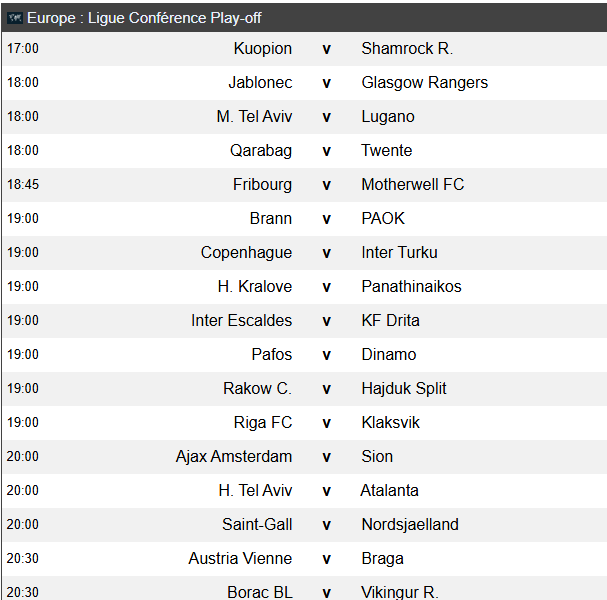Screen dimensions: 607x600
Task: Select Kuopion team name
Action: (262, 49)
